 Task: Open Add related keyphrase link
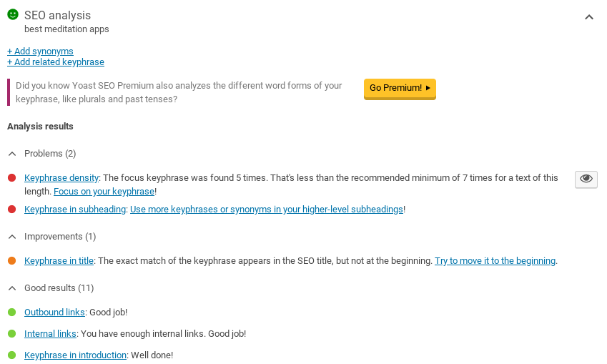click(56, 62)
